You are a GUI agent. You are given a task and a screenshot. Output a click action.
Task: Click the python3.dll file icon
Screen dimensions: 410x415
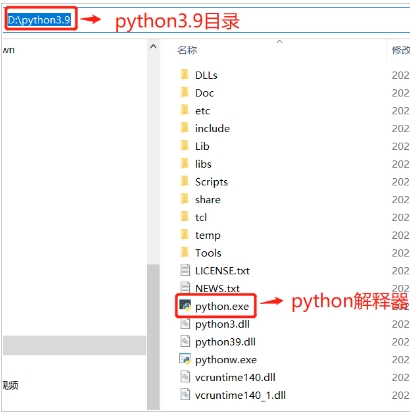point(185,323)
